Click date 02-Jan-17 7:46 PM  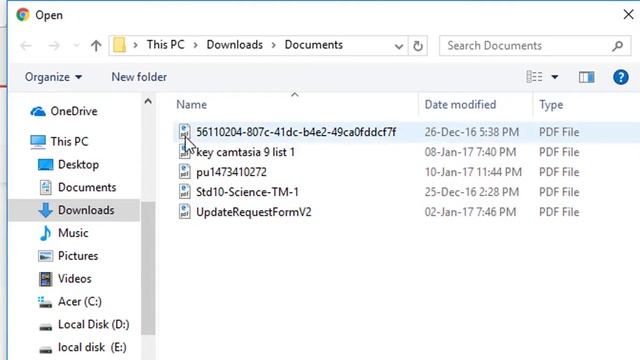[470, 212]
